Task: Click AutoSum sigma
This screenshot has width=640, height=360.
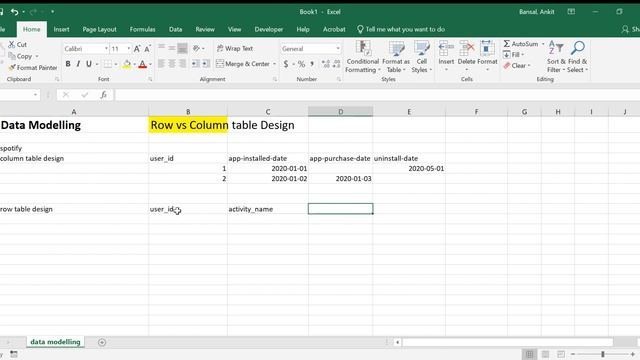Action: 521,44
